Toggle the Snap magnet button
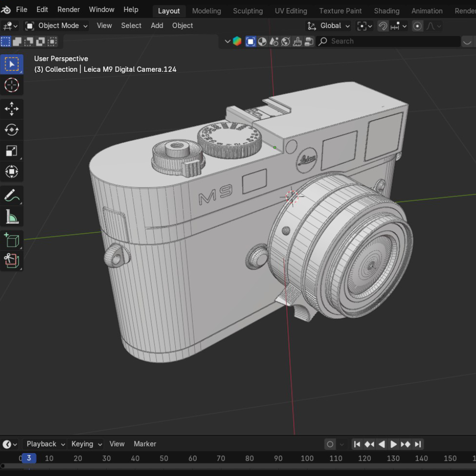Image resolution: width=476 pixels, height=476 pixels. [383, 26]
